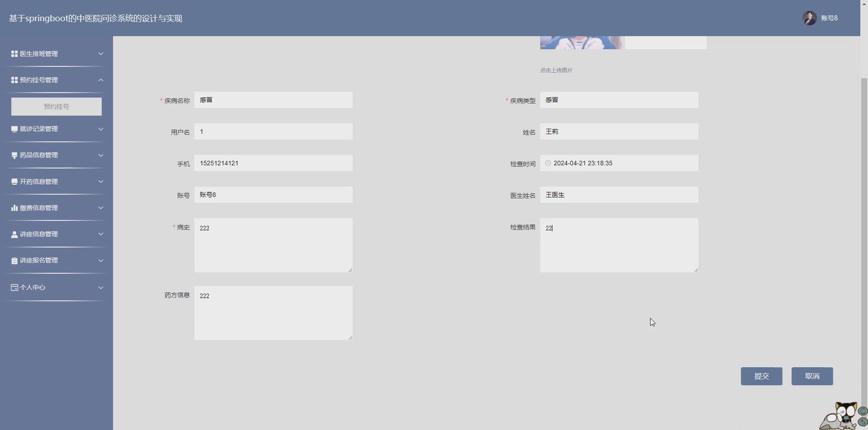
Task: Click the 检查结果 textarea resize handle
Action: (x=696, y=270)
